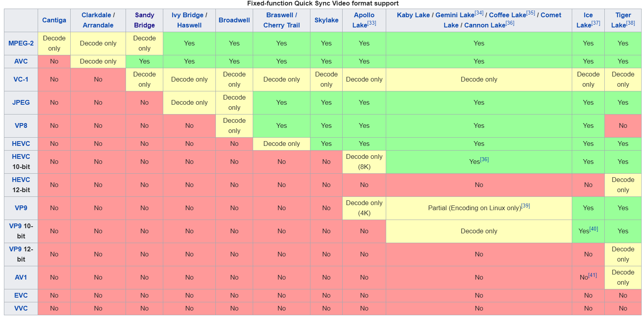Select the 'Decode only (8K)' cell
The height and width of the screenshot is (318, 644).
(x=364, y=162)
